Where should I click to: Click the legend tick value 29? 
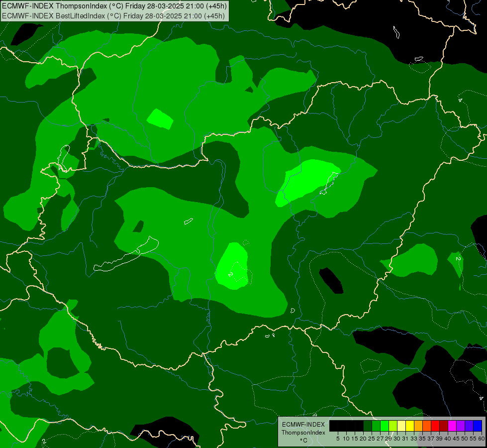389,439
